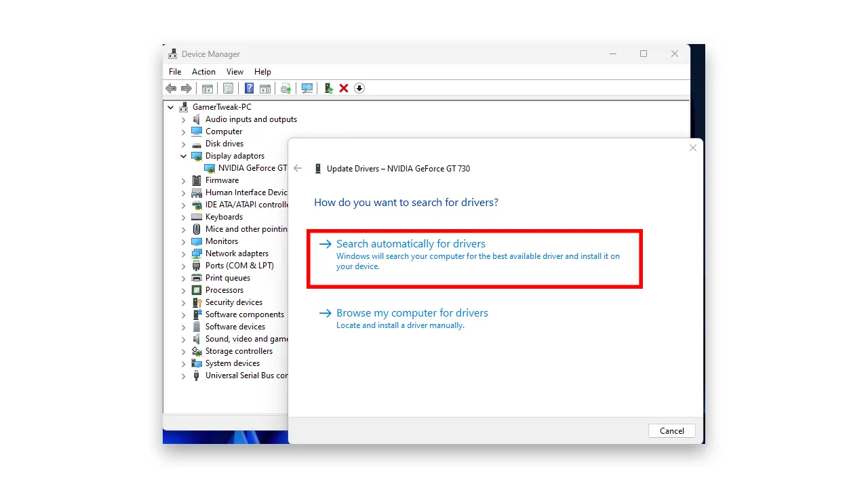Maximize the Device Manager window
The image size is (868, 488).
pyautogui.click(x=644, y=54)
